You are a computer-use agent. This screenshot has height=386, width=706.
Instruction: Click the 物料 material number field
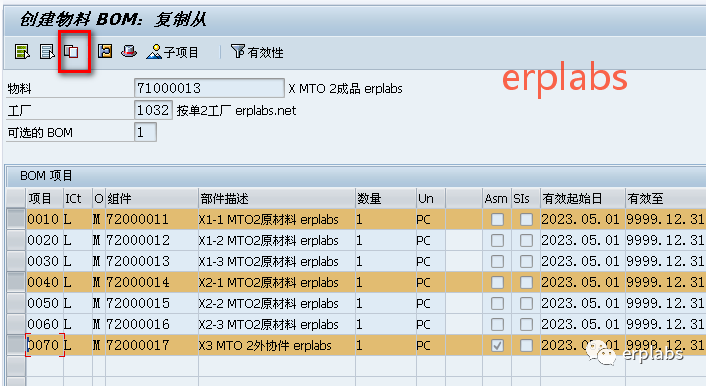pyautogui.click(x=209, y=88)
